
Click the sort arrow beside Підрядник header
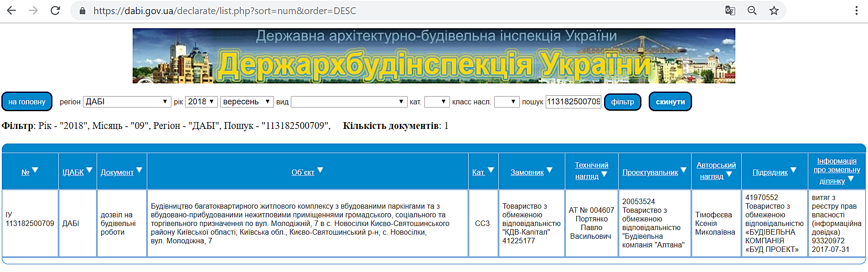[x=793, y=170]
